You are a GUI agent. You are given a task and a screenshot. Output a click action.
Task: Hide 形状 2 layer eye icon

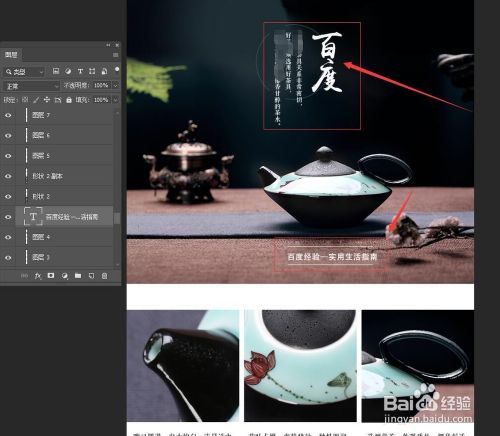coord(8,197)
